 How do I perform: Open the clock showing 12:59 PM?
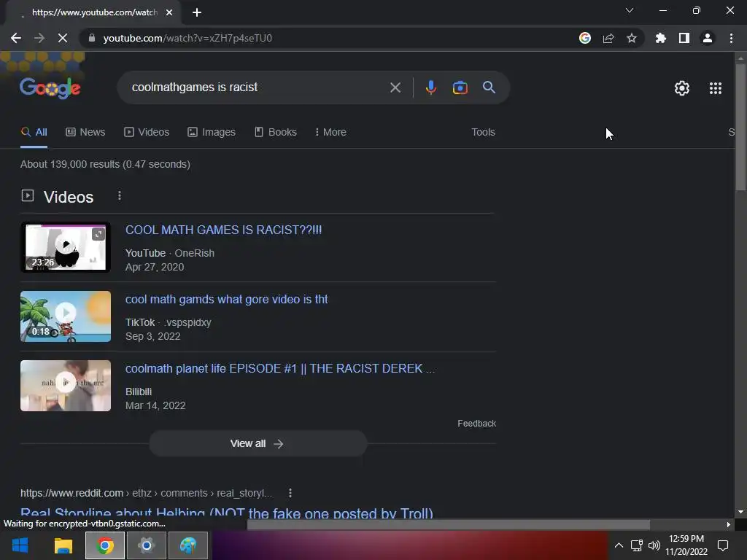coord(686,545)
